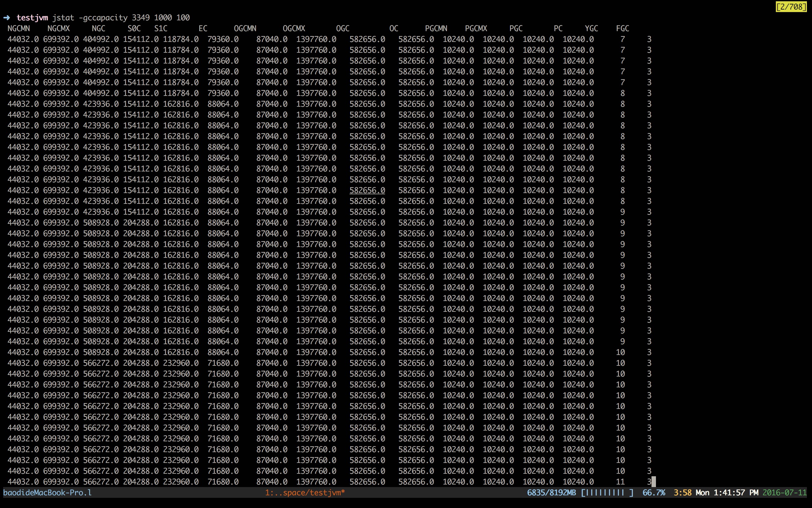The image size is (812, 508).
Task: Click the Mon weekday label in status bar
Action: click(703, 492)
